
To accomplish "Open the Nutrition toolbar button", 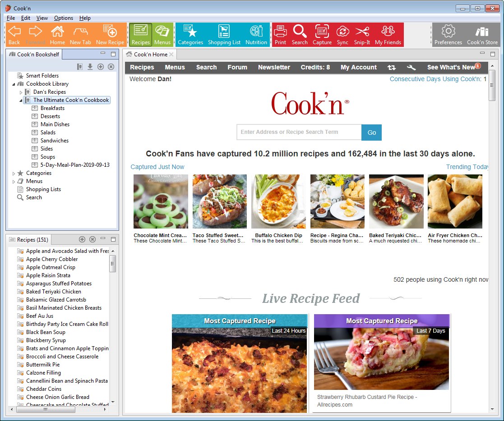I will point(256,35).
